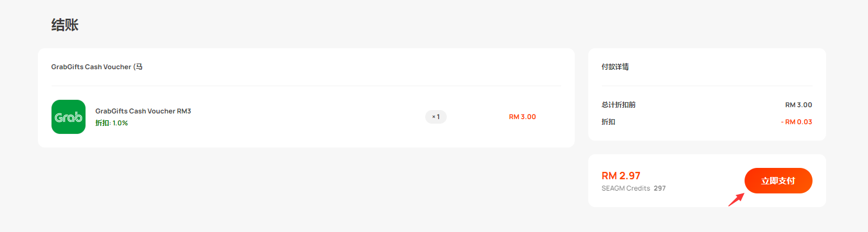Screen dimensions: 868x232
Task: Click the red arrow pointing to pay button
Action: click(736, 199)
